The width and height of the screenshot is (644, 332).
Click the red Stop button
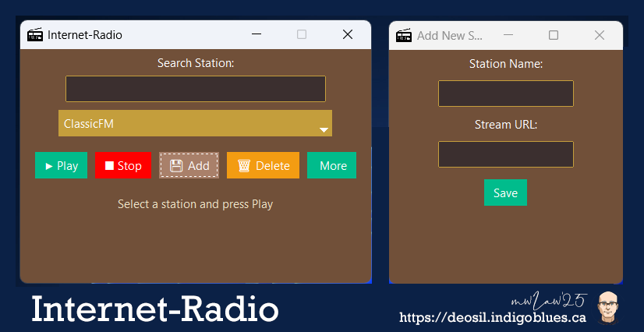point(123,165)
